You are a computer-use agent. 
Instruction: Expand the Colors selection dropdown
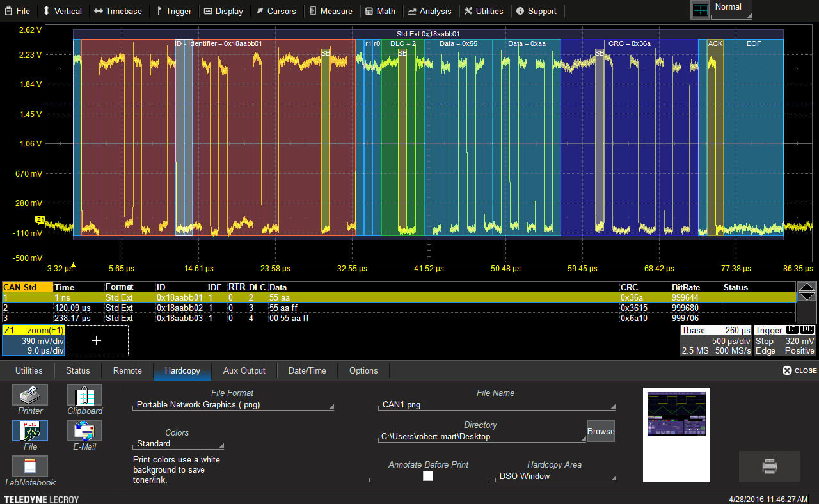pos(178,444)
